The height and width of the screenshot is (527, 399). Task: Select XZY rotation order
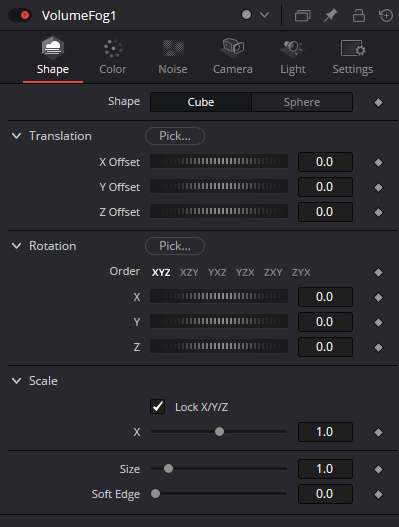(x=189, y=272)
